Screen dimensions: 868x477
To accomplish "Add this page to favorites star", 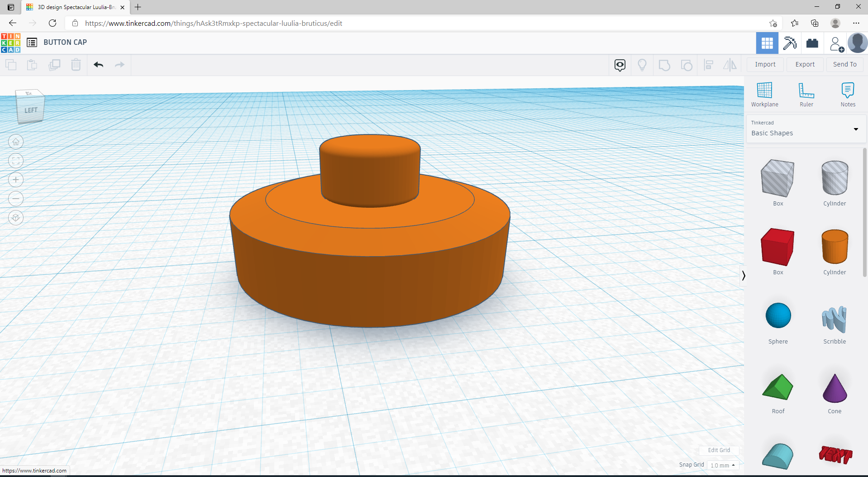I will [x=773, y=23].
